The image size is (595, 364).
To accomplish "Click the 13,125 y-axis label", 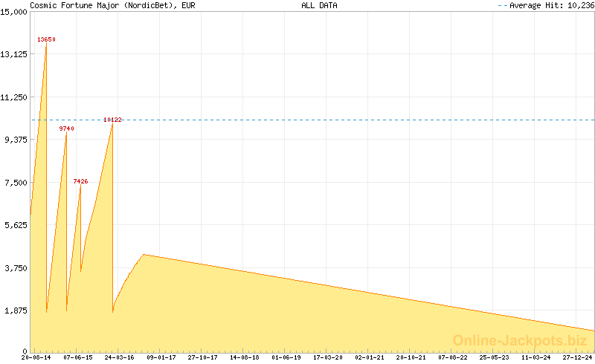I will [x=13, y=54].
